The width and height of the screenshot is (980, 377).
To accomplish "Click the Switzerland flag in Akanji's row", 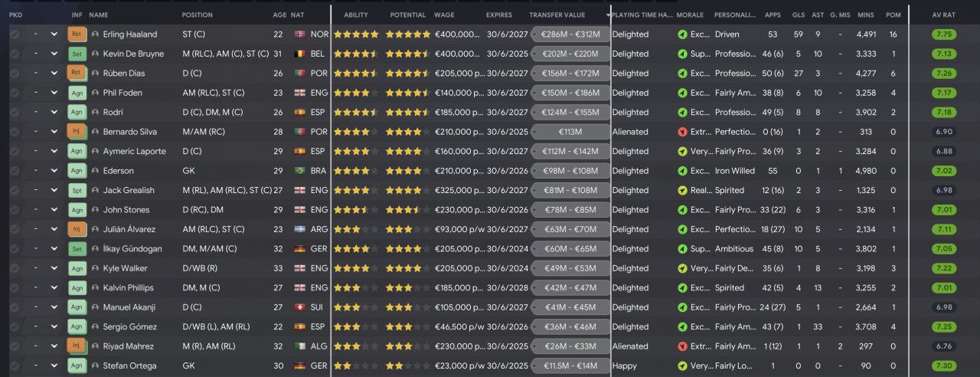I will coord(299,307).
